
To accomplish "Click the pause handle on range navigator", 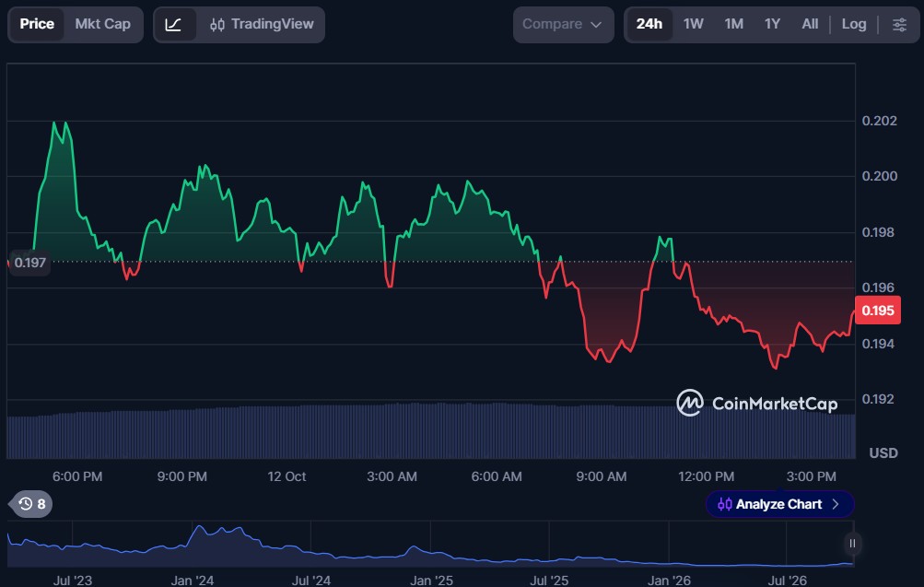I will click(x=852, y=544).
